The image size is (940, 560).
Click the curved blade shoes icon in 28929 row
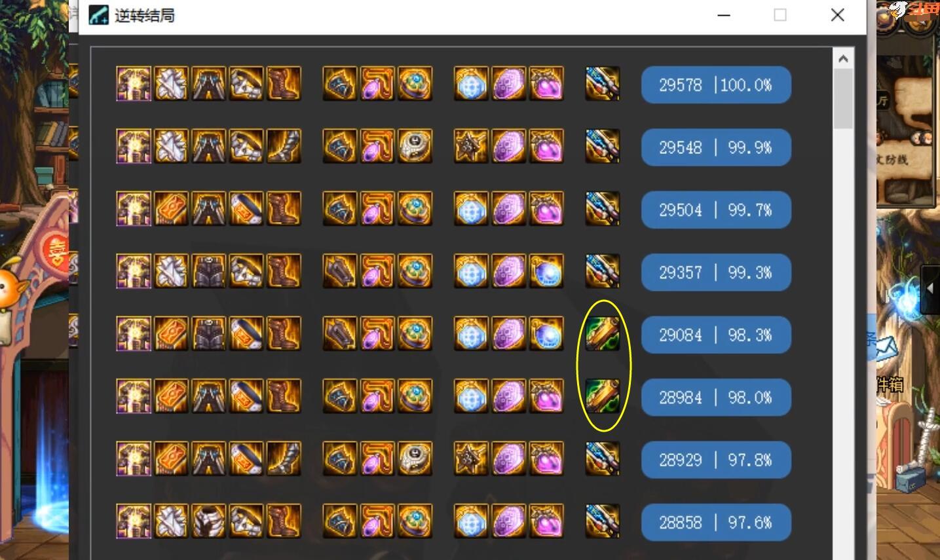click(x=284, y=458)
